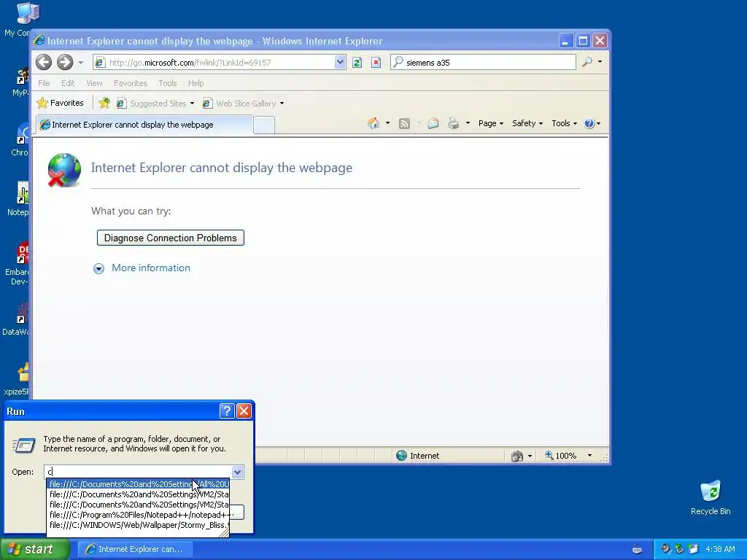The image size is (747, 560).
Task: Open the Page menu in command bar
Action: coord(491,123)
